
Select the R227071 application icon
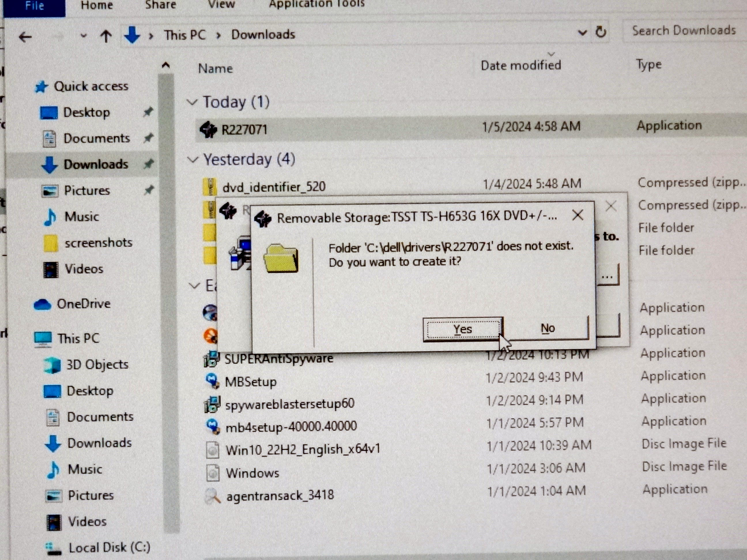(208, 130)
